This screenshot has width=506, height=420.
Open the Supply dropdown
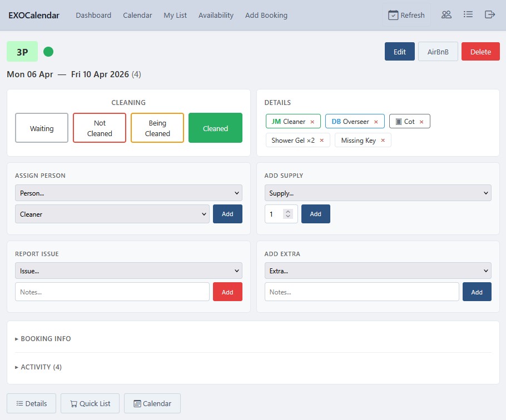(x=378, y=193)
